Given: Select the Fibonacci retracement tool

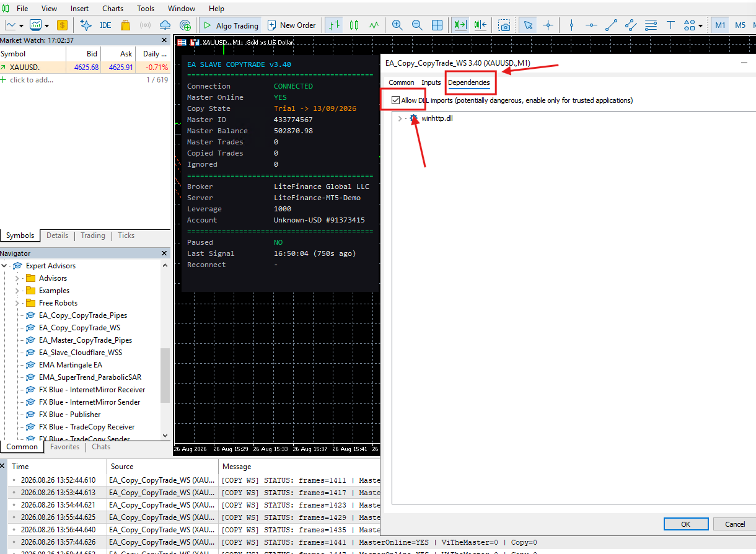Looking at the screenshot, I should point(651,25).
